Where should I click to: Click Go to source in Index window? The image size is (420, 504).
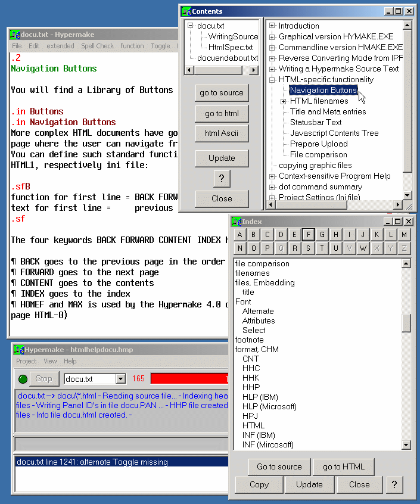[279, 466]
